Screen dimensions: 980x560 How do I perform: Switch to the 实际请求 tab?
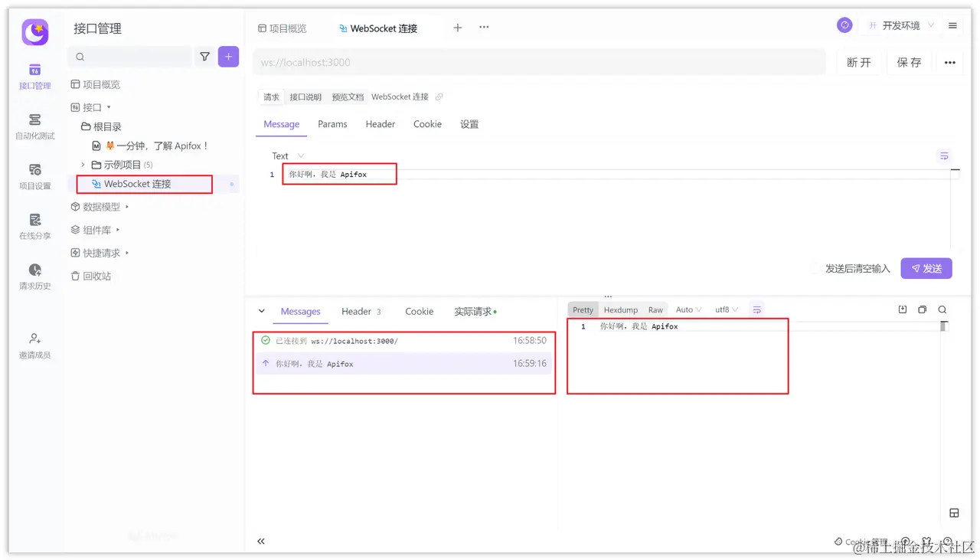tap(475, 311)
